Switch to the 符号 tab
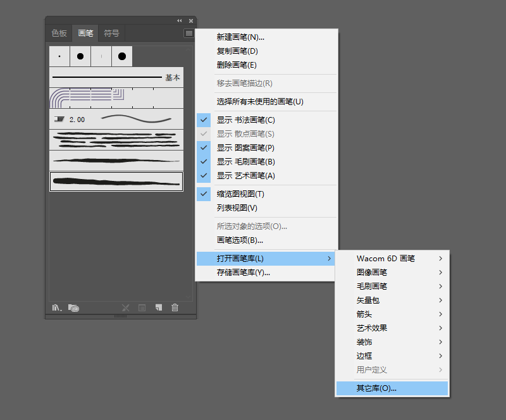This screenshot has height=420, width=506. 112,34
